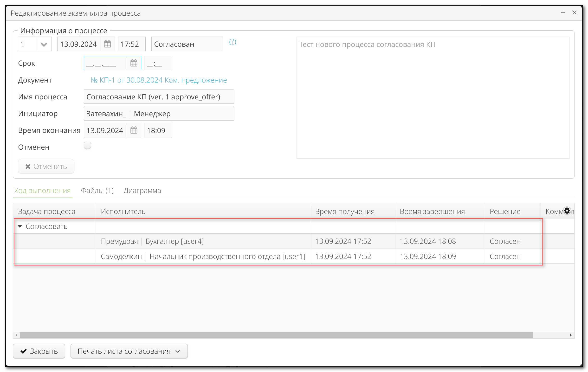Screen dimensions: 588x372
Task: Open document link № КП-1 от 30.08.2024
Action: [158, 80]
